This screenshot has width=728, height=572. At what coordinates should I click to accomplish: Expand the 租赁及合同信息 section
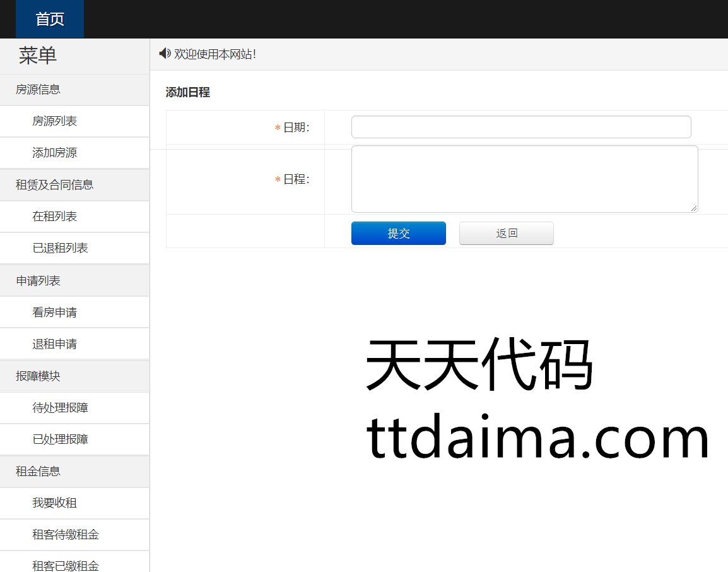click(54, 185)
